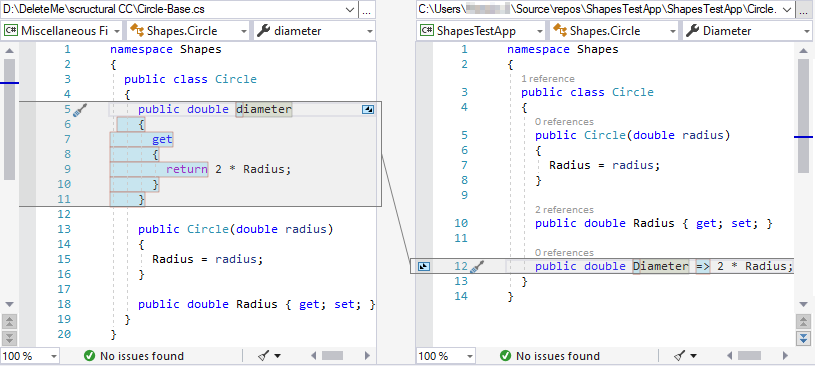Click the 2 references link above Radius
815x366 pixels.
[x=564, y=210]
